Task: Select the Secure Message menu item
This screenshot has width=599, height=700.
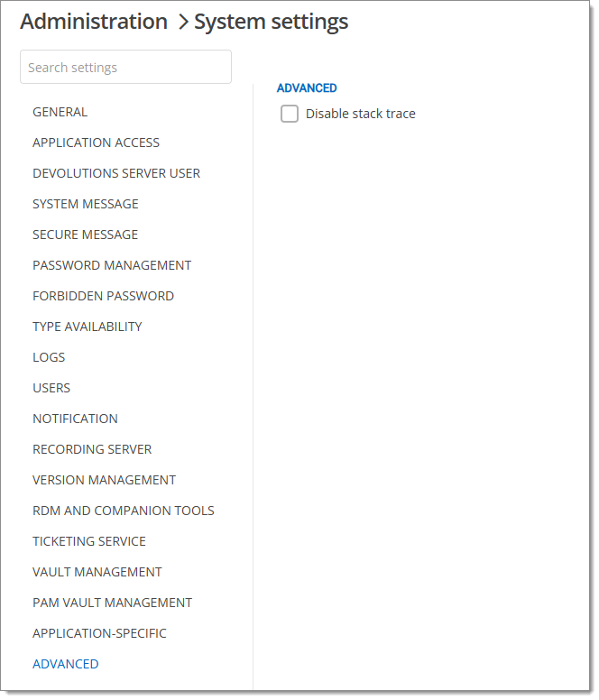Action: (86, 235)
